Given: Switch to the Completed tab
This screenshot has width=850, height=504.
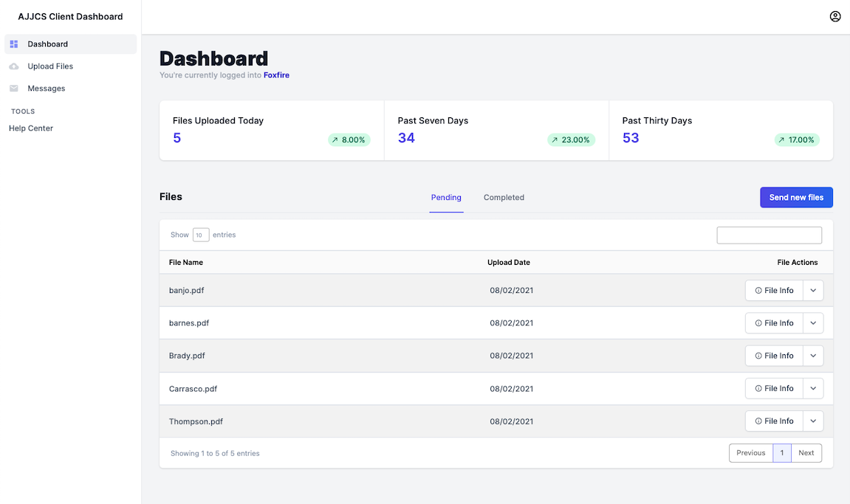Looking at the screenshot, I should click(x=504, y=197).
